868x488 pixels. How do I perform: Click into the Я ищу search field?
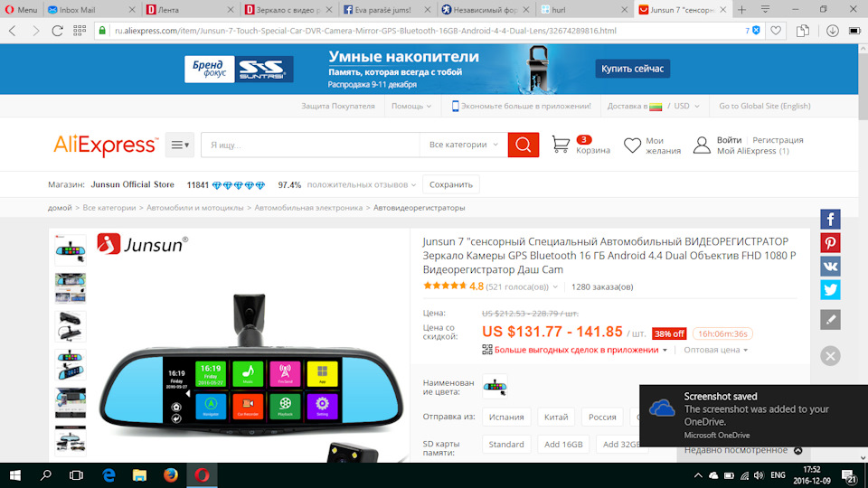(310, 145)
